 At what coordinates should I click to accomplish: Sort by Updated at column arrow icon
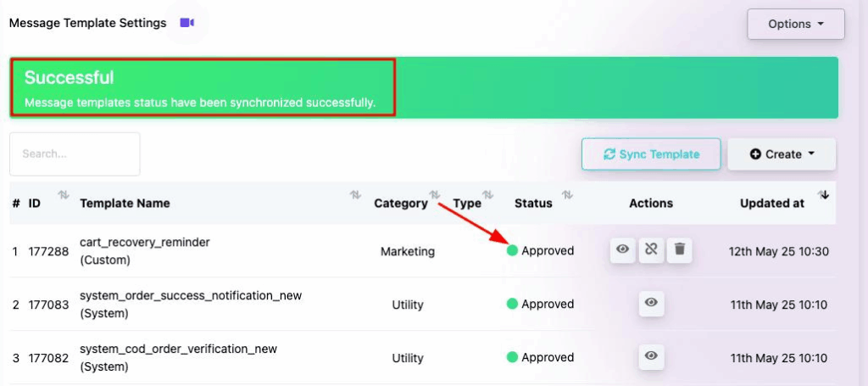(823, 196)
